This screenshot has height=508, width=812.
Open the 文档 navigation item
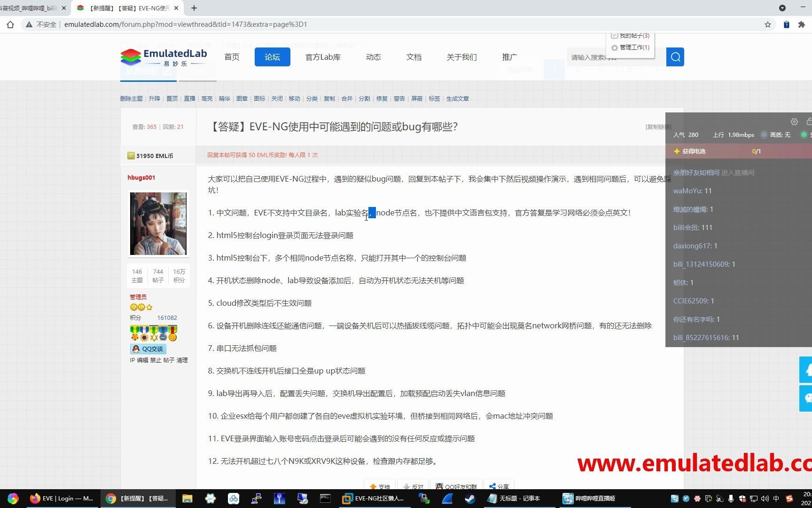coord(414,57)
